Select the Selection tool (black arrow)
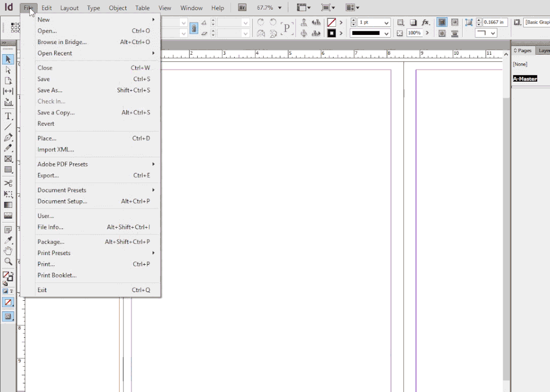 (x=8, y=59)
